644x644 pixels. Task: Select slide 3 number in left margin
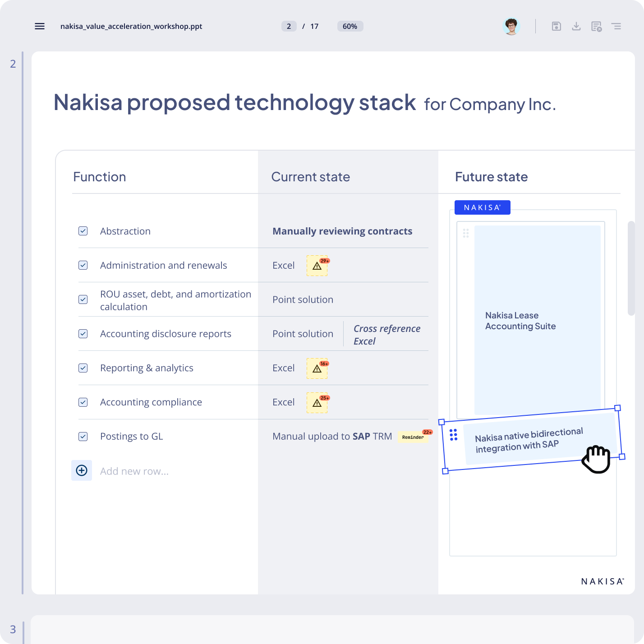tap(13, 629)
